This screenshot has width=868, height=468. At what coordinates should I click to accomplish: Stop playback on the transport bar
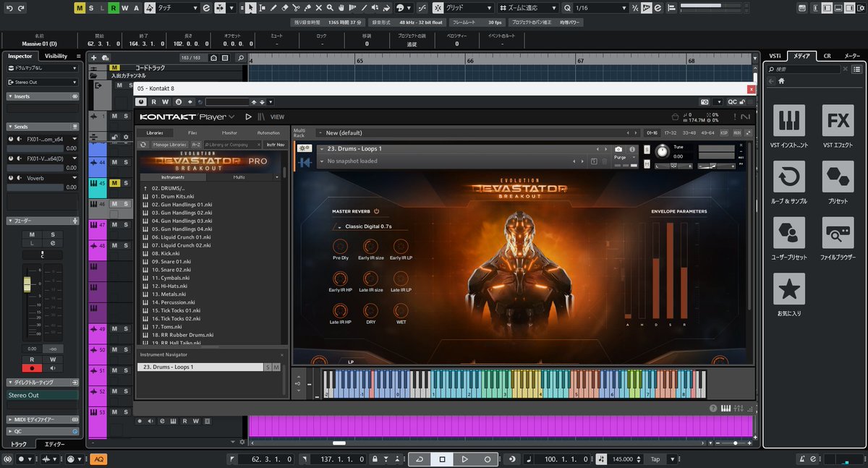443,459
